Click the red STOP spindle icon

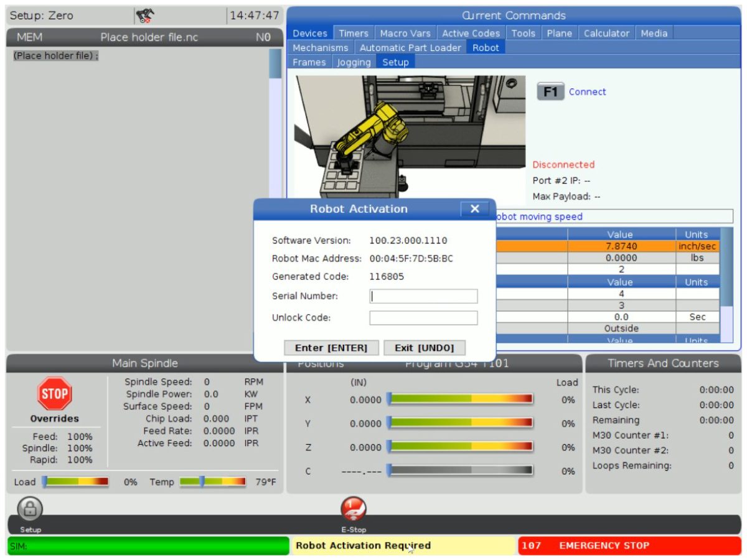coord(55,393)
